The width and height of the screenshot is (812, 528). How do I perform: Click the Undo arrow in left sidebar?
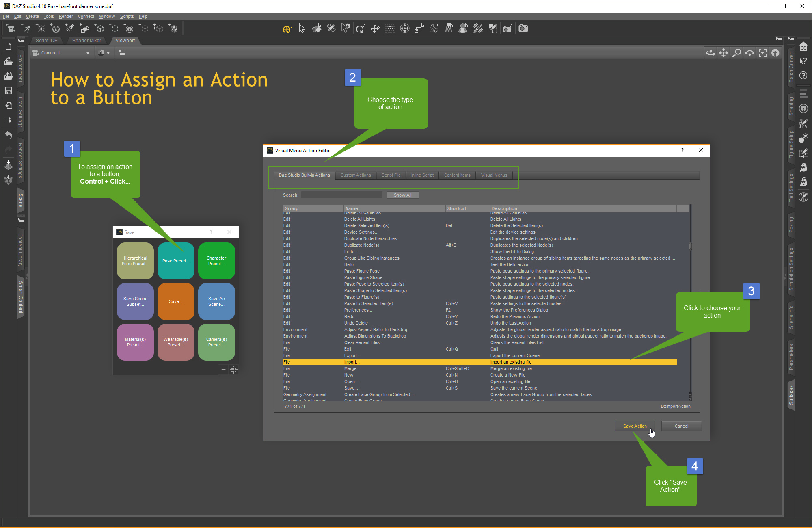[x=9, y=135]
